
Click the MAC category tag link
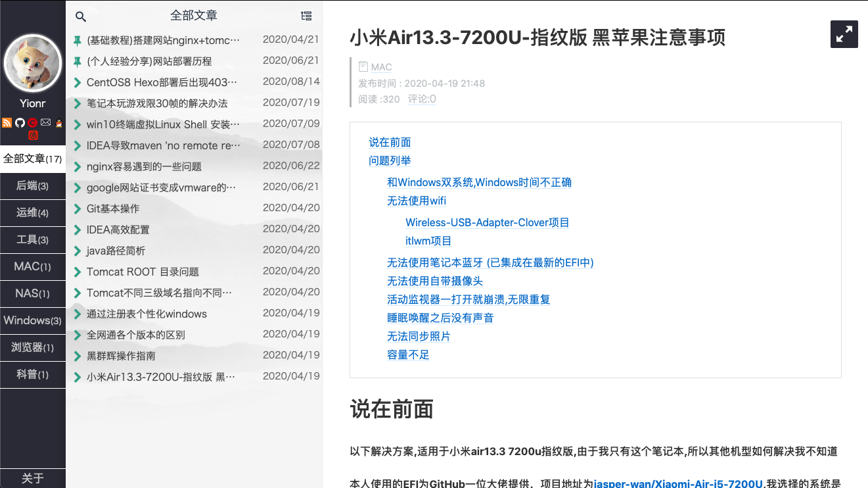[x=381, y=67]
